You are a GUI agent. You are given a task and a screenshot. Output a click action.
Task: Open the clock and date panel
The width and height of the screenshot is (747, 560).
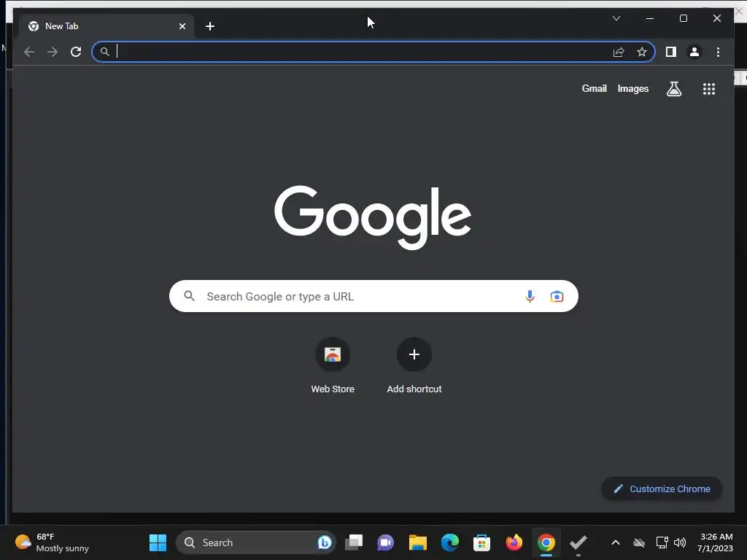coord(715,542)
